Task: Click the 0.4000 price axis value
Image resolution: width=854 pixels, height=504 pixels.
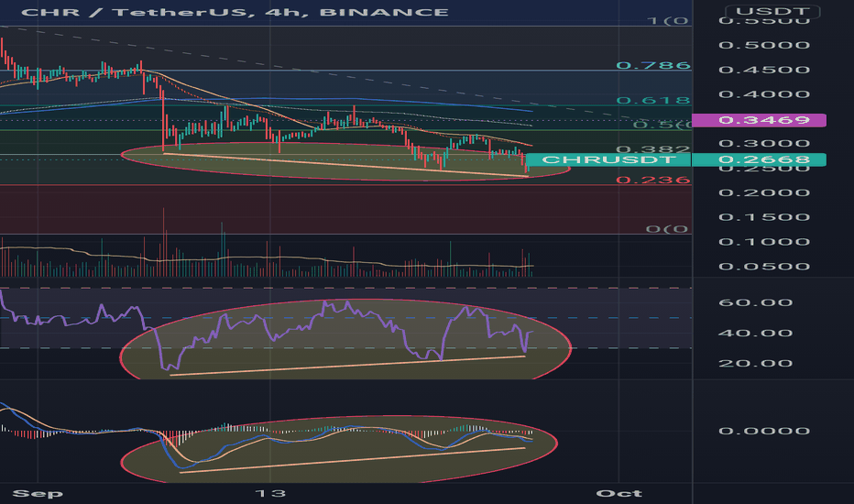Action: click(x=763, y=94)
